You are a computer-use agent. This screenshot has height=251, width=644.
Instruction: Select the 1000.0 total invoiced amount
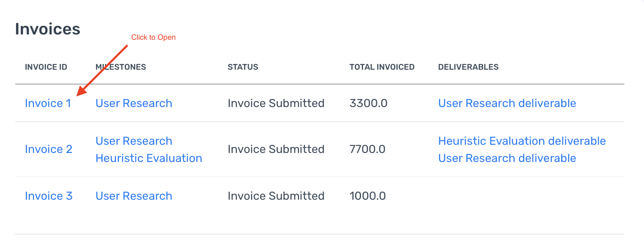pyautogui.click(x=368, y=196)
